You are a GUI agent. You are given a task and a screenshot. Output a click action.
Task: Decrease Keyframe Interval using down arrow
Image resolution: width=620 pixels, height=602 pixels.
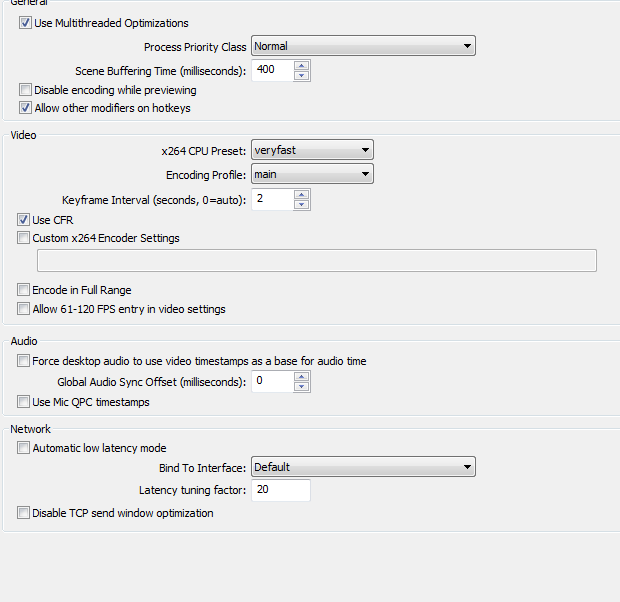(x=302, y=204)
